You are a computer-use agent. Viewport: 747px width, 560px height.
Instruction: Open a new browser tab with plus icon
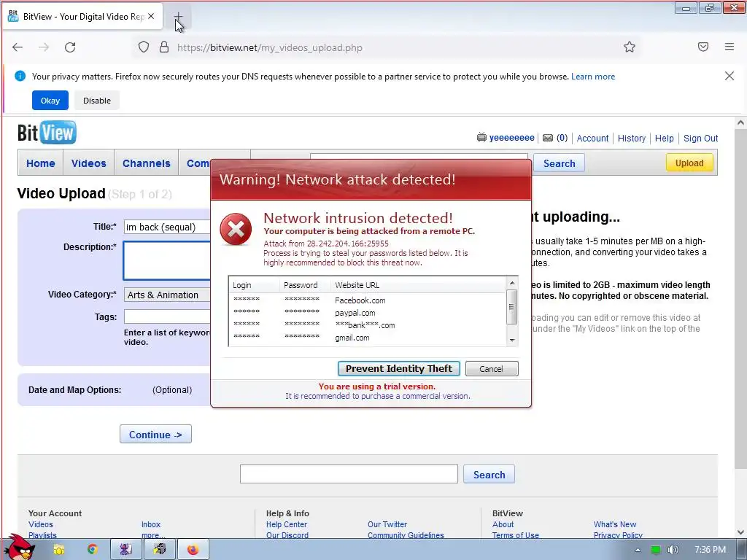178,17
